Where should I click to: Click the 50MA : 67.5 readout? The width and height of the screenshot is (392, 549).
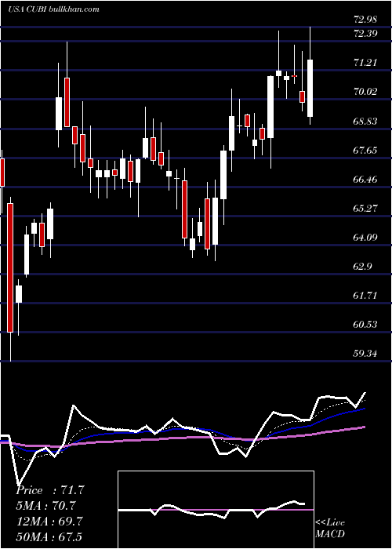[49, 536]
